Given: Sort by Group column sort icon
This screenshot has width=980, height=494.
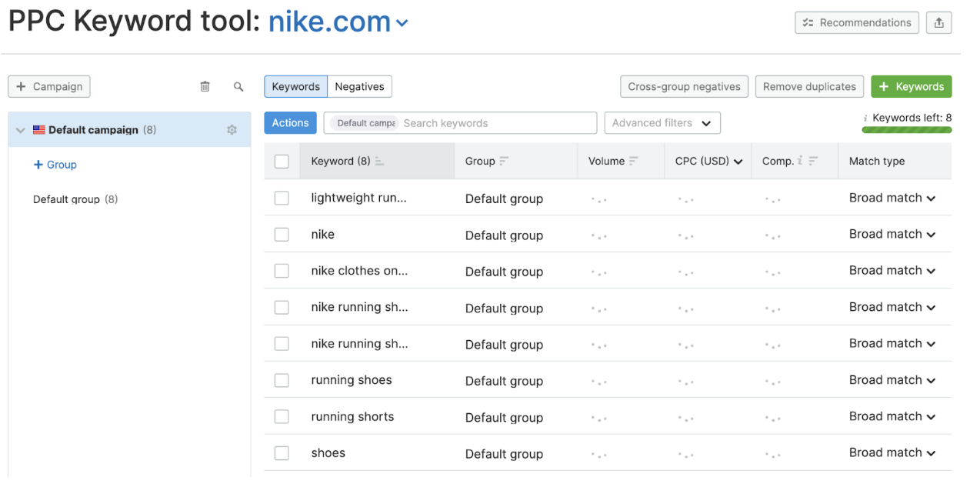Looking at the screenshot, I should (504, 162).
